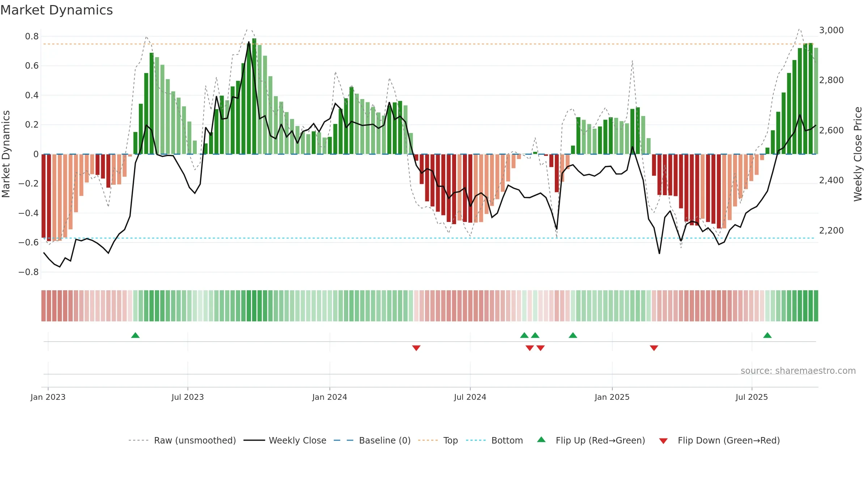
Task: Toggle the Flip Up (Red→Green) legend entry
Action: coord(591,440)
